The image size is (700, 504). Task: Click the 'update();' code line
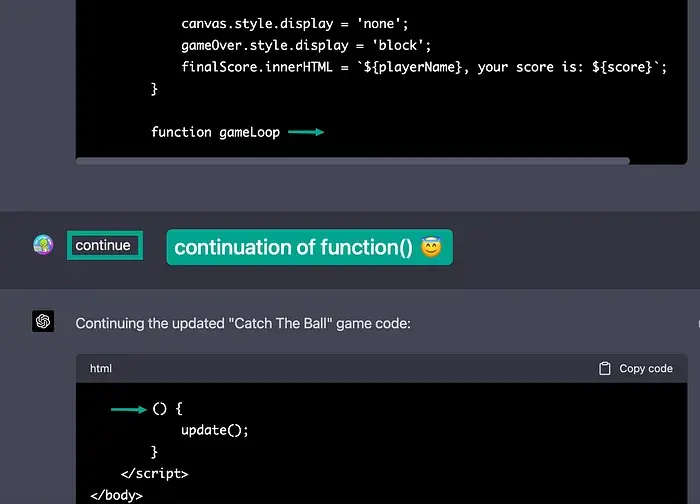[214, 430]
